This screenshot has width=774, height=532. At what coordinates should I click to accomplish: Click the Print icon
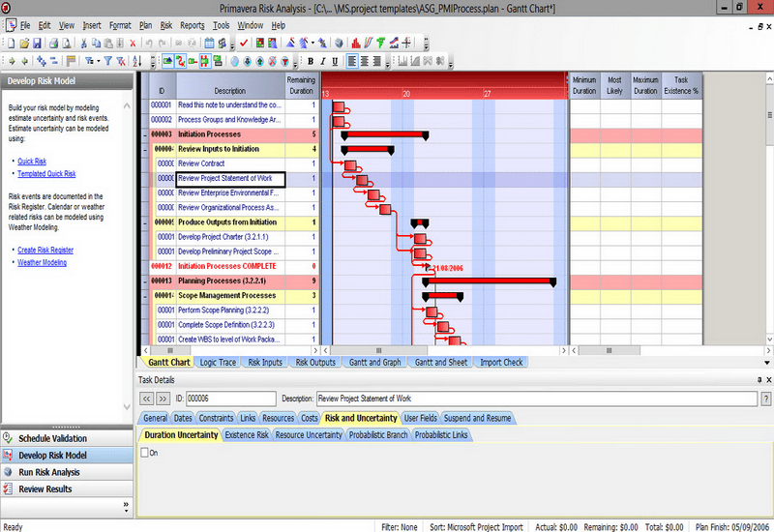pos(53,44)
